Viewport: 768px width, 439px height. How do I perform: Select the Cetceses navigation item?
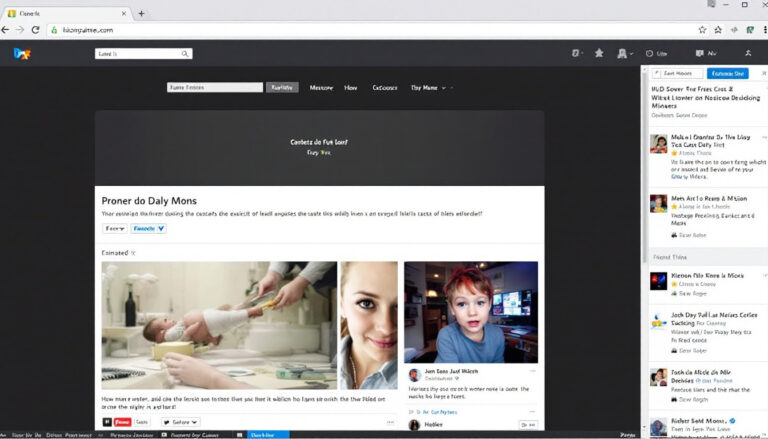(x=385, y=88)
